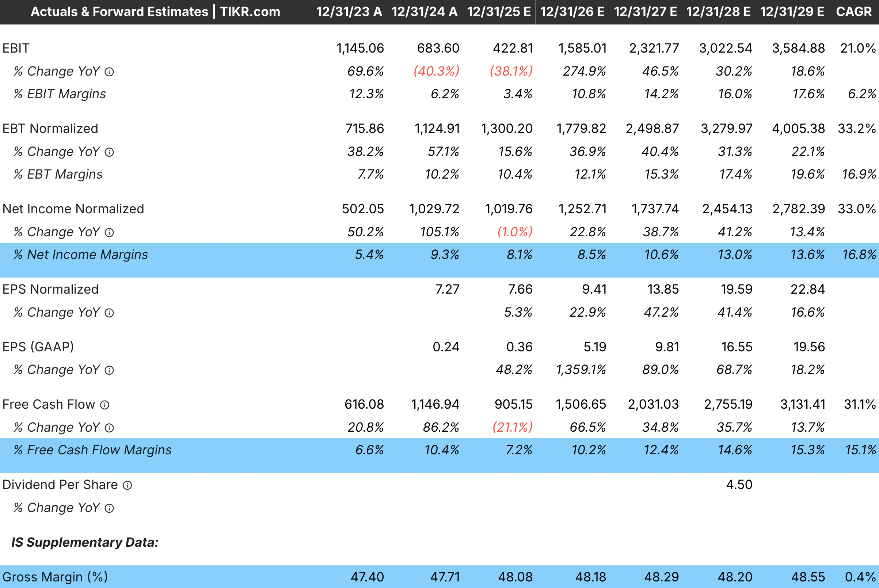Click info icon beside Free Cash Flow % Change YoY
879x588 pixels.
point(109,428)
